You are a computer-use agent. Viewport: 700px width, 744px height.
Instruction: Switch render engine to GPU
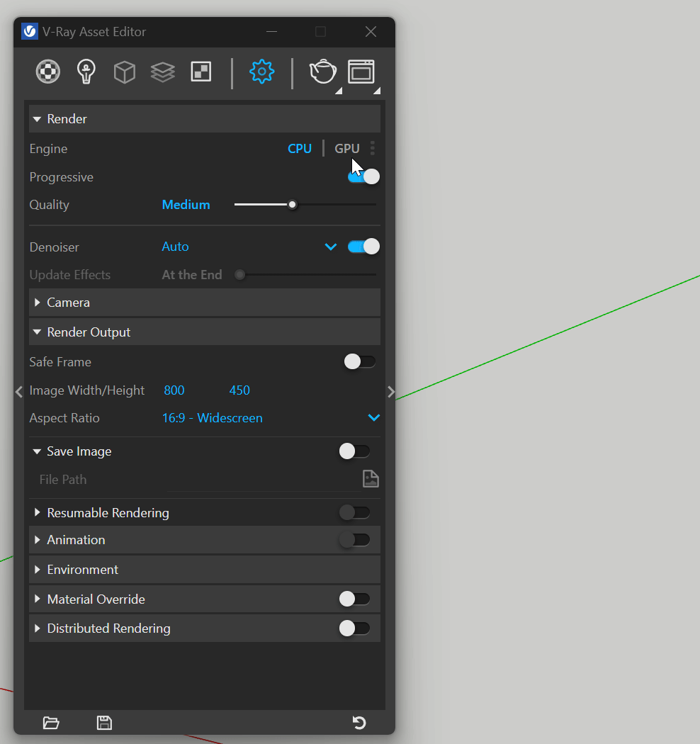(x=347, y=149)
